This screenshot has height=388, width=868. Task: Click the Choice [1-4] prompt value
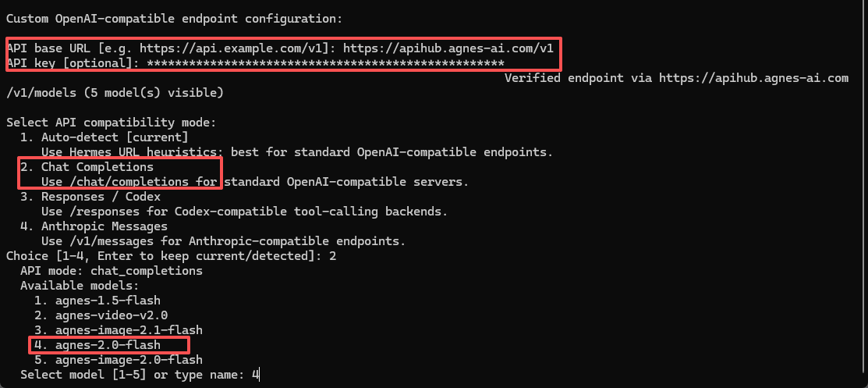pyautogui.click(x=332, y=256)
